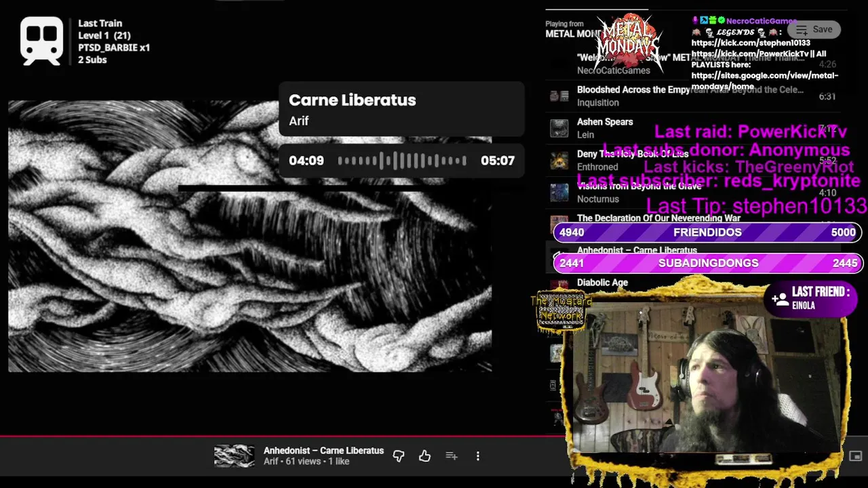Dislike the song with the thumbs-down icon

click(x=398, y=456)
